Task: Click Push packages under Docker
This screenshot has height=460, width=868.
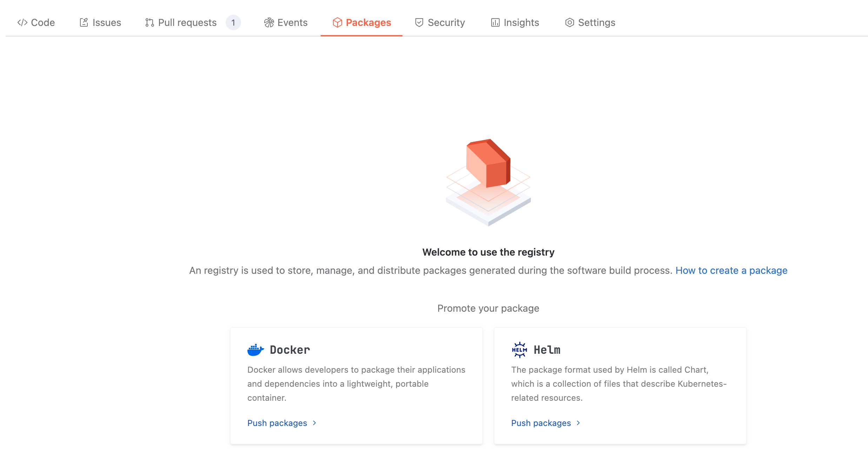Action: tap(277, 423)
